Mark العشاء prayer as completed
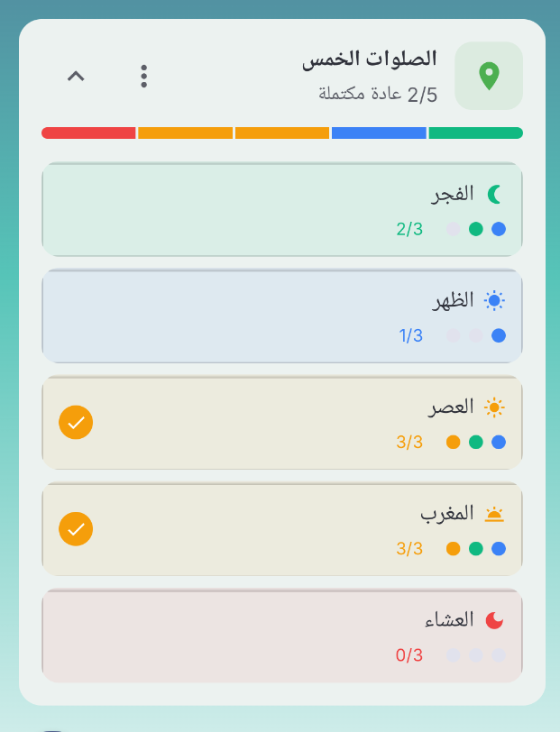The width and height of the screenshot is (560, 732). pyautogui.click(x=76, y=635)
